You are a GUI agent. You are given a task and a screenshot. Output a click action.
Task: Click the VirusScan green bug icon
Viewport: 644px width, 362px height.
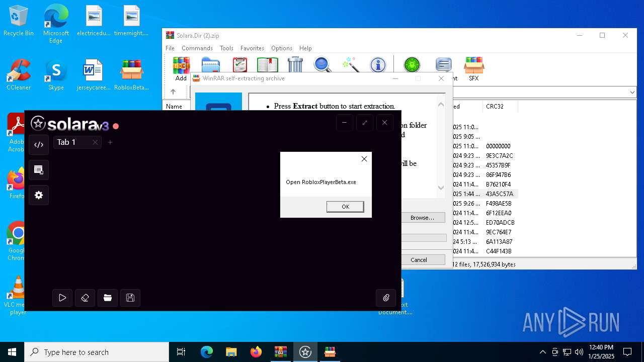tap(412, 65)
